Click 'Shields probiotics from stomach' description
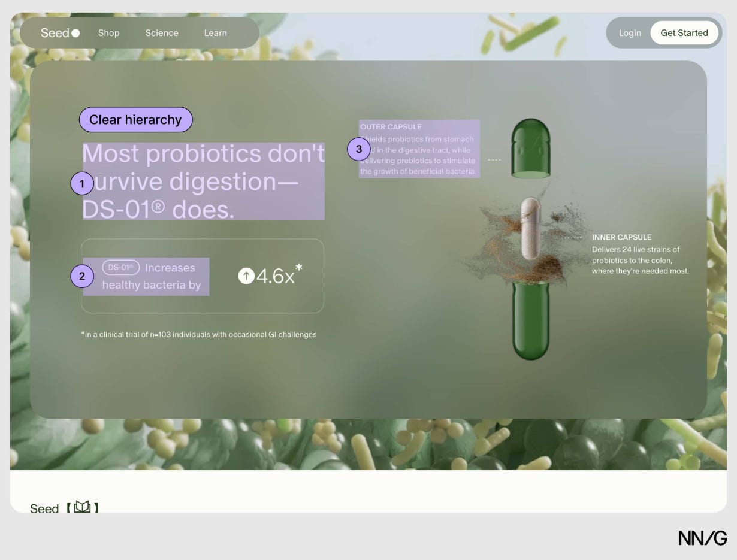737x560 pixels. pyautogui.click(x=418, y=155)
